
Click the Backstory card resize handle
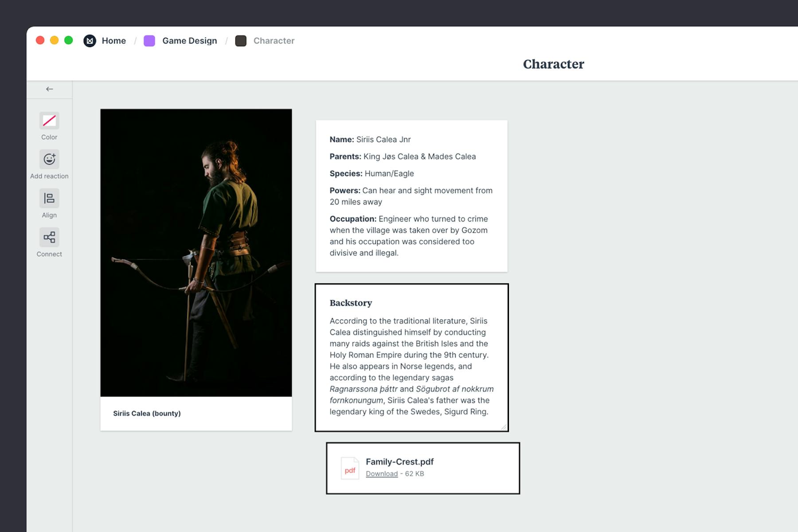504,427
